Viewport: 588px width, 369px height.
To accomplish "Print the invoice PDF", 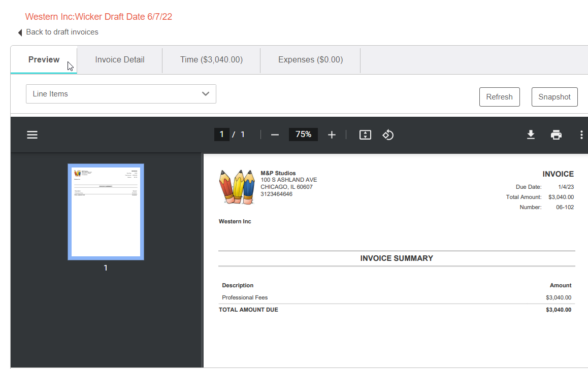I will click(557, 135).
